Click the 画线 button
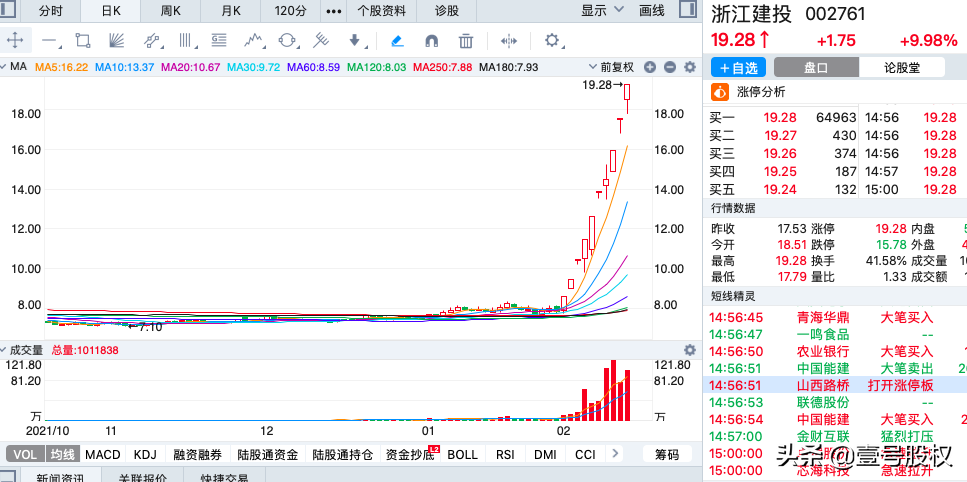The width and height of the screenshot is (967, 482). pyautogui.click(x=652, y=10)
